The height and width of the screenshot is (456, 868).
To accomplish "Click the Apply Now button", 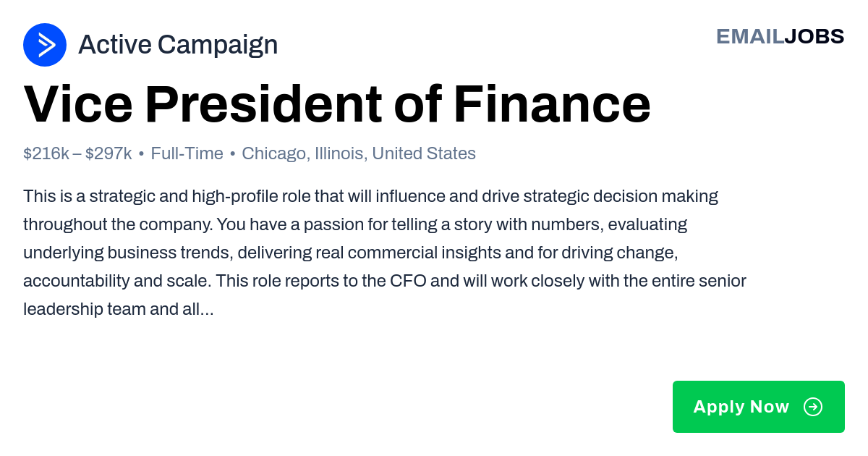I will (x=759, y=407).
